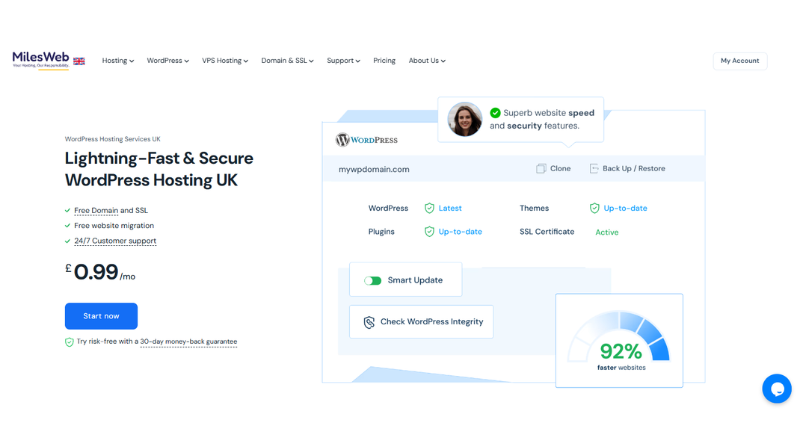Click the WordPress Hosting Services UK label

pyautogui.click(x=113, y=139)
